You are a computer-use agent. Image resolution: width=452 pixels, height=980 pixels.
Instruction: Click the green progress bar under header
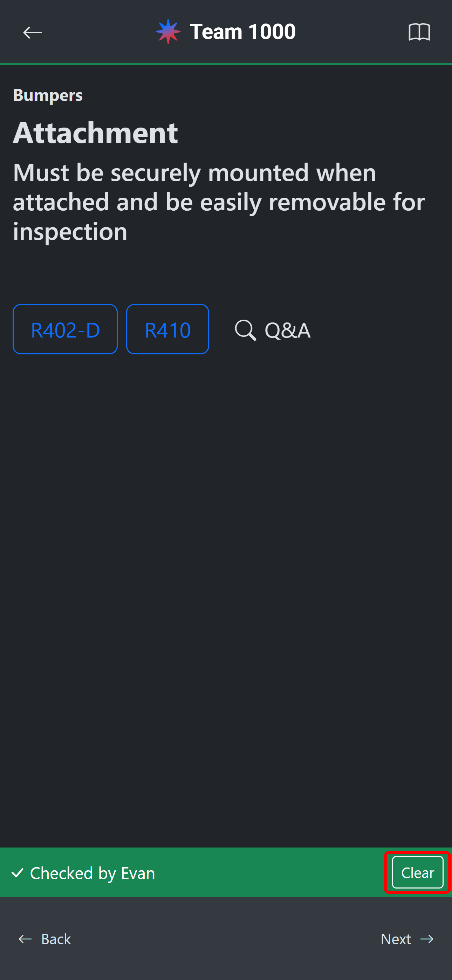point(226,64)
